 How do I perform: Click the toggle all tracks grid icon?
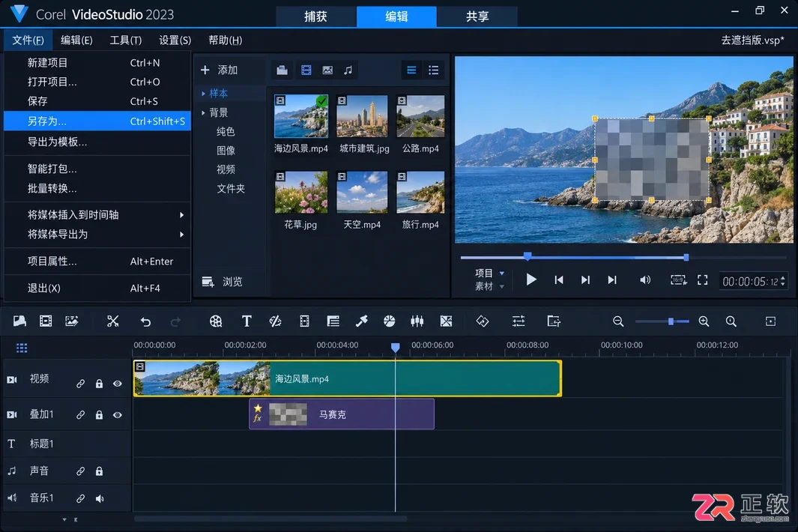22,348
